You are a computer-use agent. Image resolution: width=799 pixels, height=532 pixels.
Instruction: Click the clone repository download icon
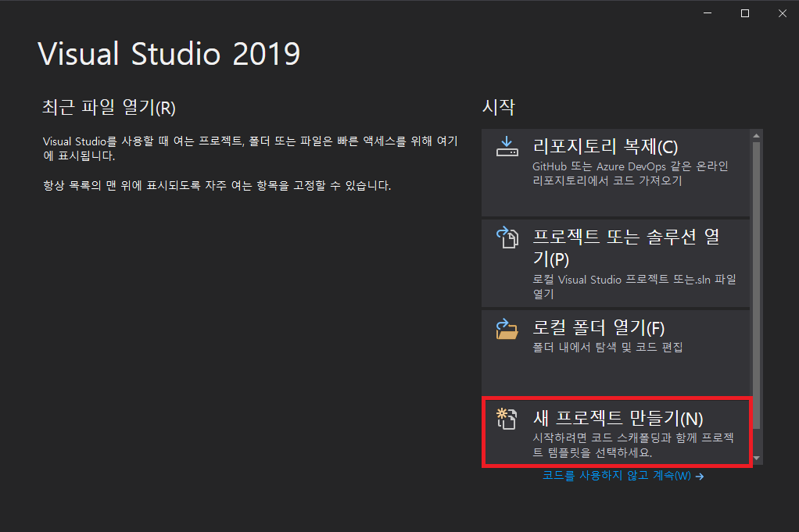point(507,147)
